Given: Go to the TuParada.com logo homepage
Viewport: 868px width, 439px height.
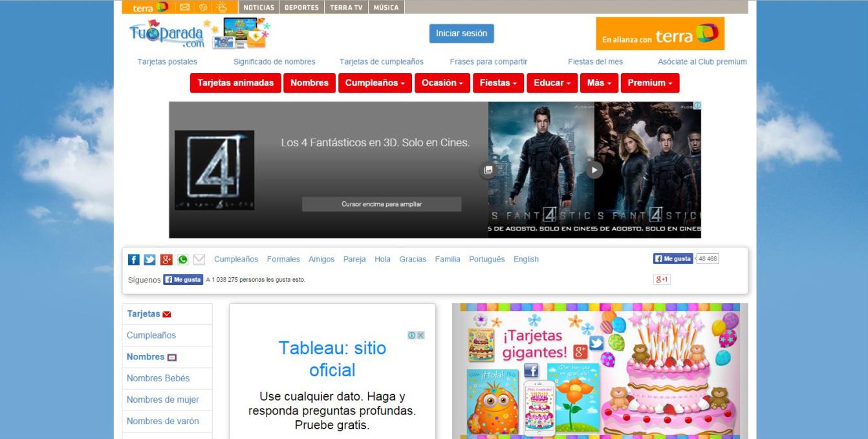Looking at the screenshot, I should [167, 34].
